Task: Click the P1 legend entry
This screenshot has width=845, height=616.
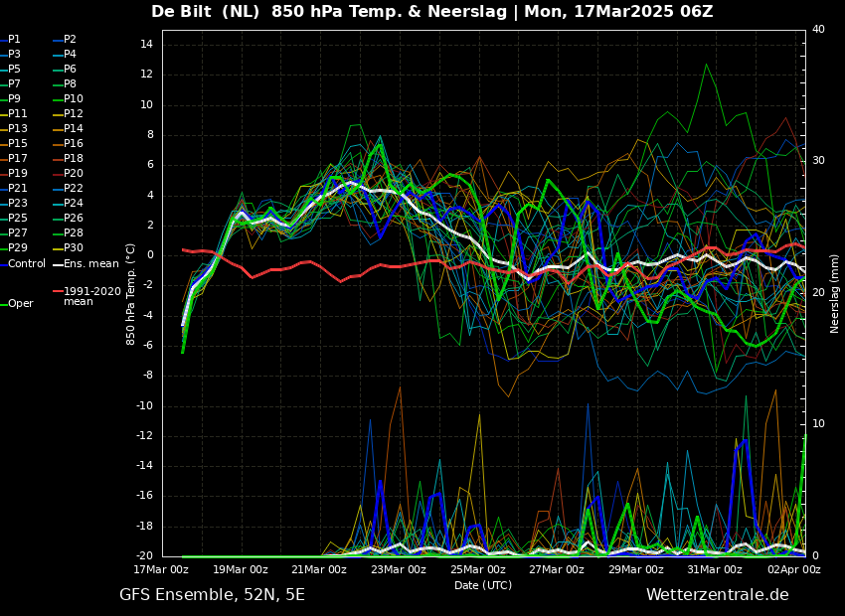Action: click(x=11, y=40)
